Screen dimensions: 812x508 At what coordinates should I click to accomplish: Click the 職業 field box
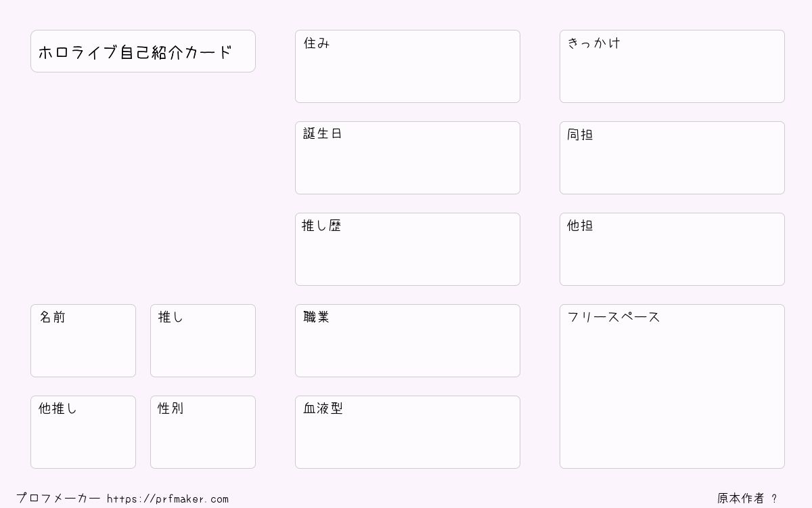(x=407, y=341)
